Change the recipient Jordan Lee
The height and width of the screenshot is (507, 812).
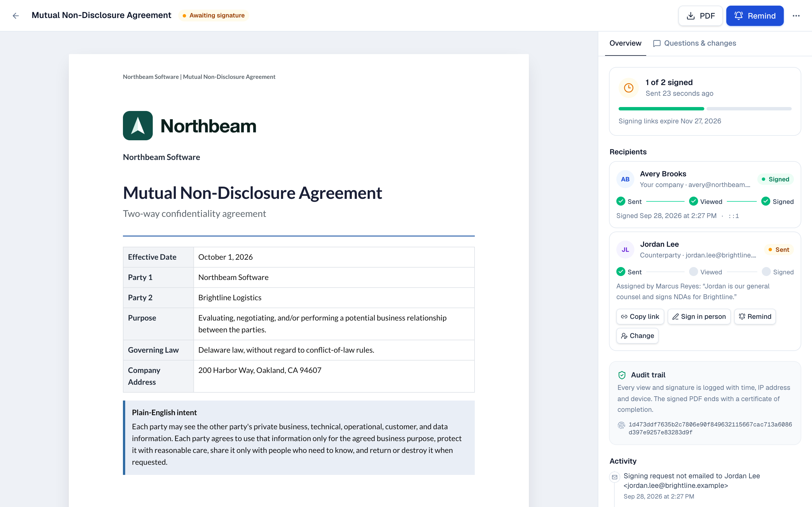[637, 336]
